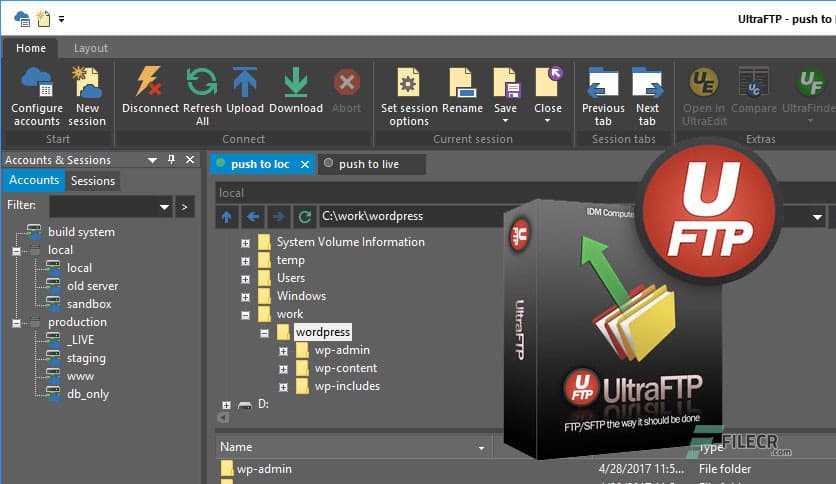Select the staging account
This screenshot has height=484, width=836.
click(x=86, y=358)
